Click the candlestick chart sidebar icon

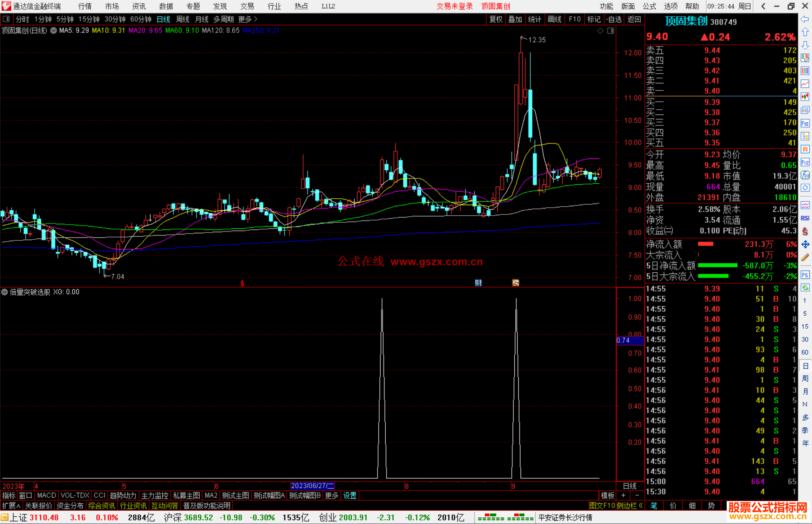tap(805, 97)
